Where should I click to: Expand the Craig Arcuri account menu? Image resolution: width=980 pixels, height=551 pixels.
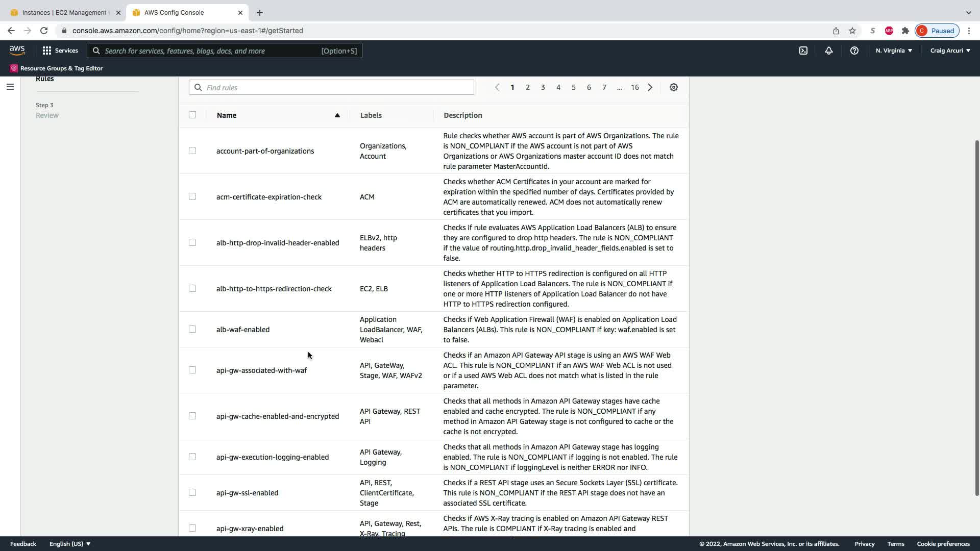click(950, 51)
